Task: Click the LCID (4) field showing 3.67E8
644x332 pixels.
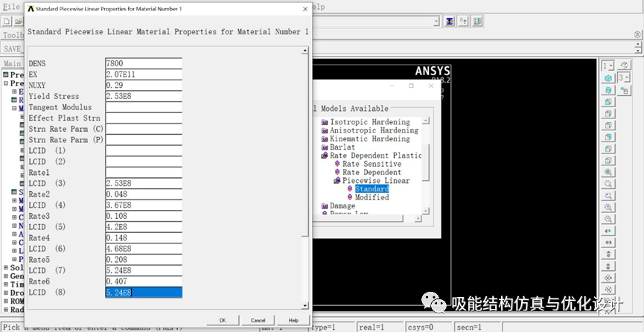Action: 144,205
